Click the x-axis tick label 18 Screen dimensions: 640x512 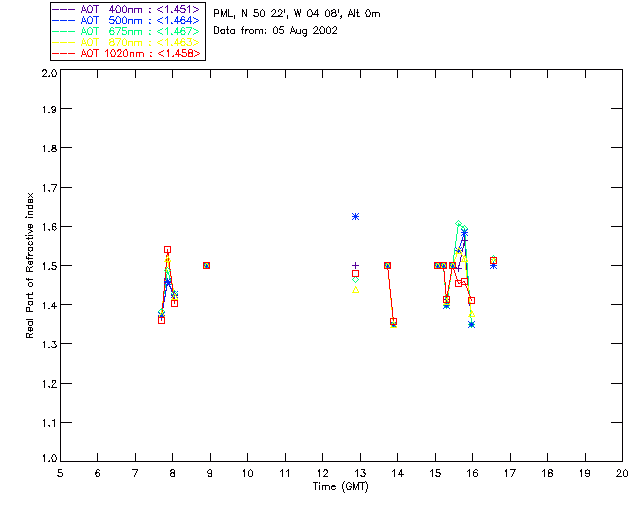tap(547, 473)
